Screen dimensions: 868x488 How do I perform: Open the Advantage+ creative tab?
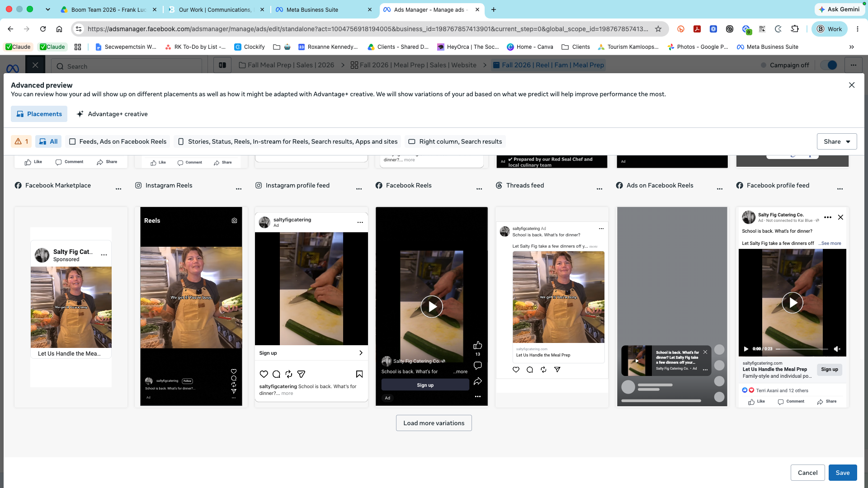click(x=112, y=114)
